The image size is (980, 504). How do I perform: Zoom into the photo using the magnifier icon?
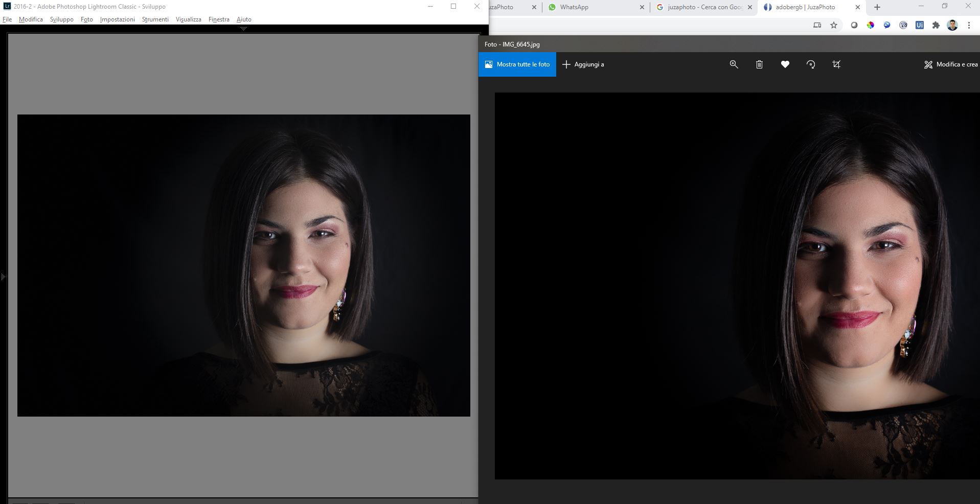pos(734,64)
